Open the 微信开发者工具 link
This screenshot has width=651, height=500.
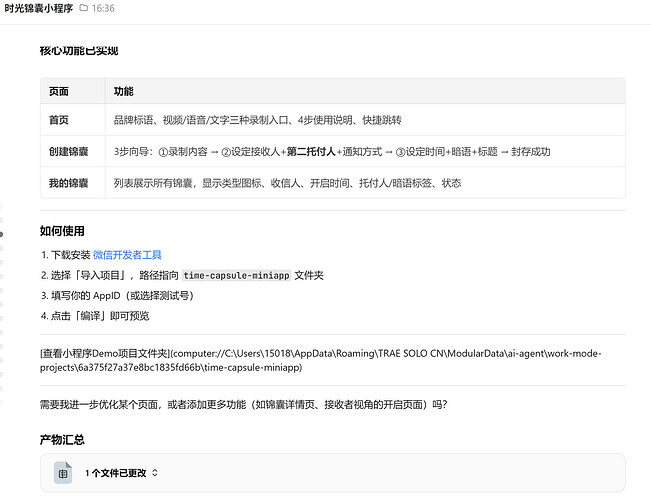click(x=127, y=255)
